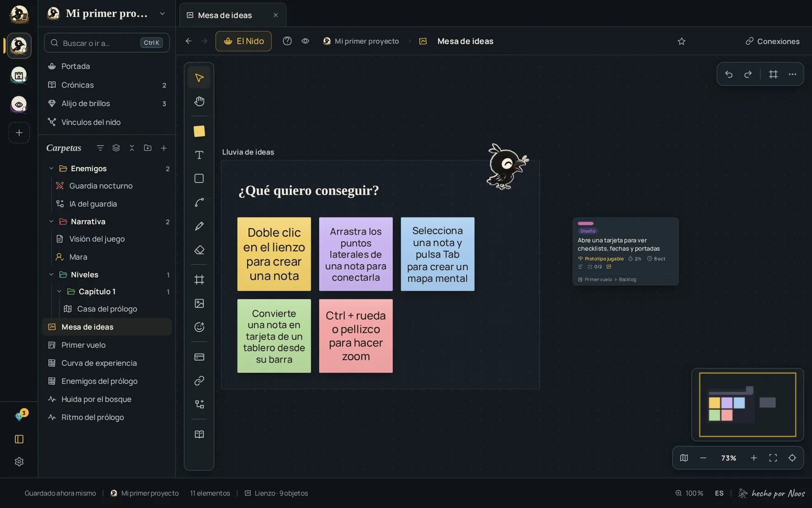This screenshot has height=508, width=812.
Task: Toggle the eye preview icon in header
Action: [x=305, y=41]
